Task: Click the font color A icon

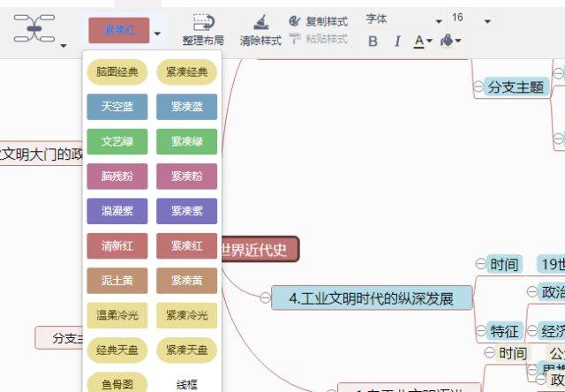Action: point(418,41)
